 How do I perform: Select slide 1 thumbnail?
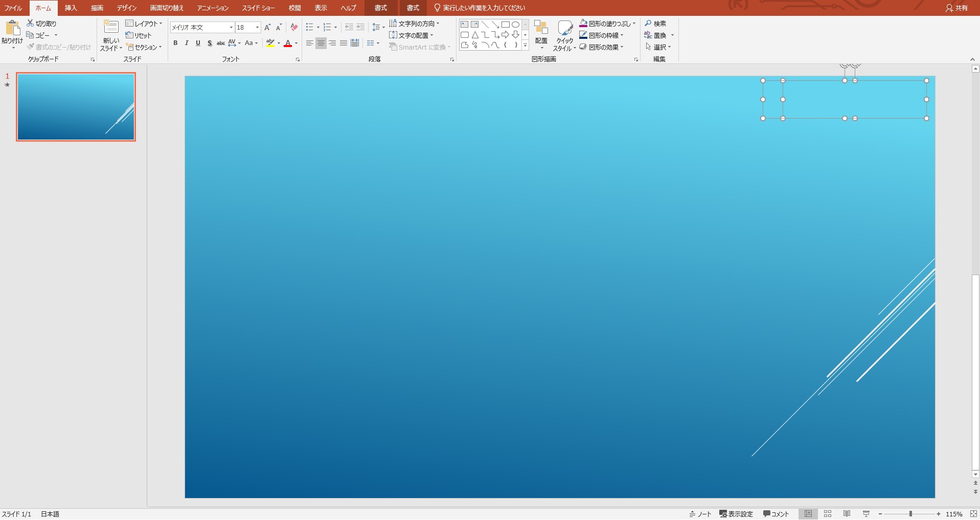coord(76,106)
